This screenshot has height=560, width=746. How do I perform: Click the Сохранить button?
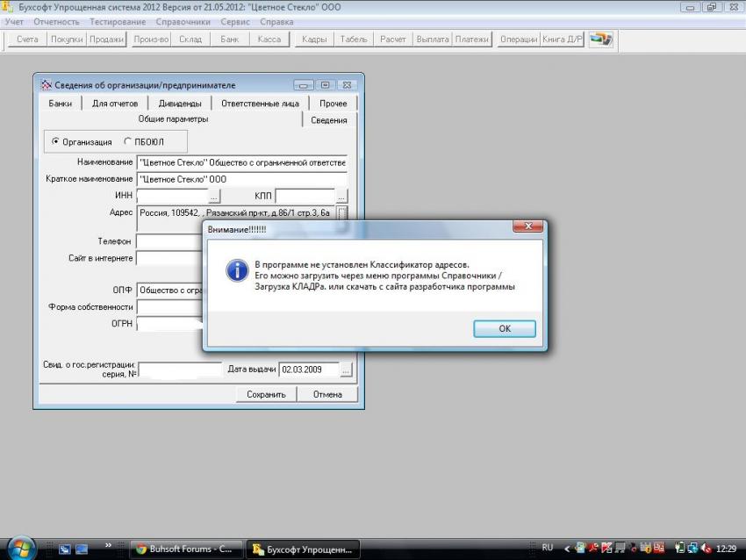[266, 395]
